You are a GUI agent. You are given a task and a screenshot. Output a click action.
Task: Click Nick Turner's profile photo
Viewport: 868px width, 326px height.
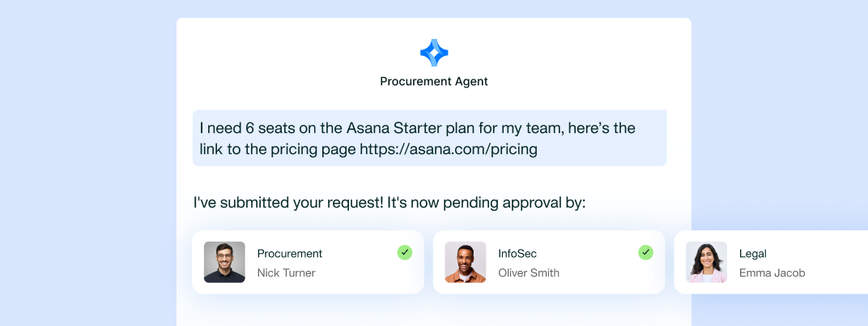pos(224,262)
